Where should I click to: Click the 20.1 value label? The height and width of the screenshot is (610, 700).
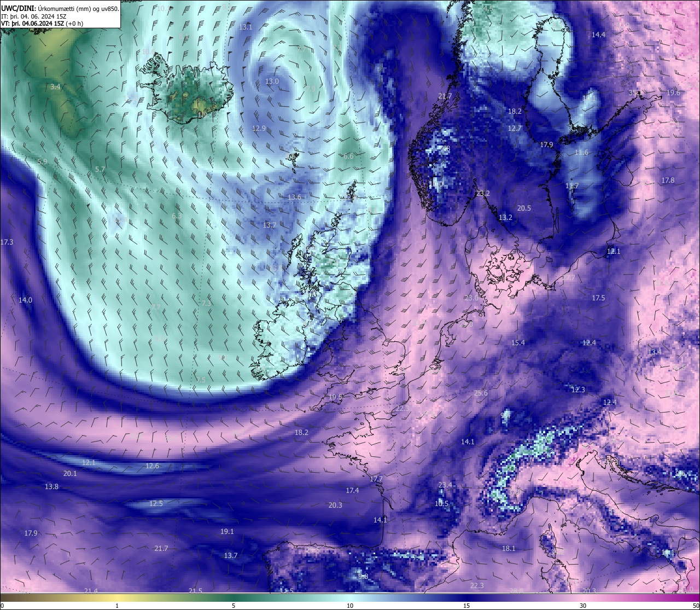[x=70, y=473]
